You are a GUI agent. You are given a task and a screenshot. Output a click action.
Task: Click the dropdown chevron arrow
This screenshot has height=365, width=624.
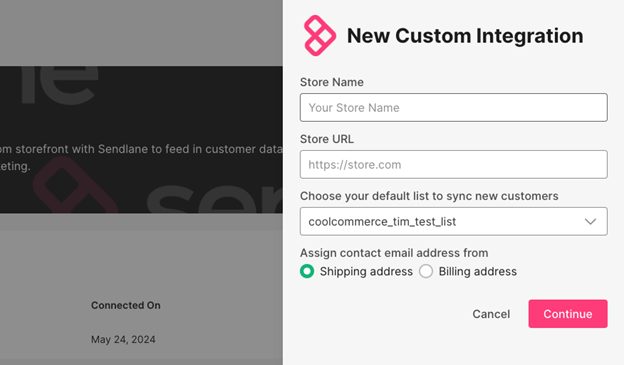(590, 221)
